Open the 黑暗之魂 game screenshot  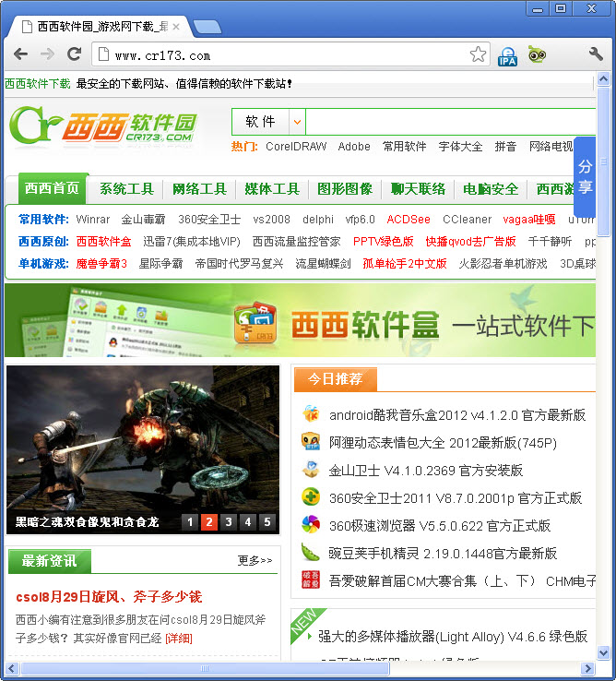point(143,449)
